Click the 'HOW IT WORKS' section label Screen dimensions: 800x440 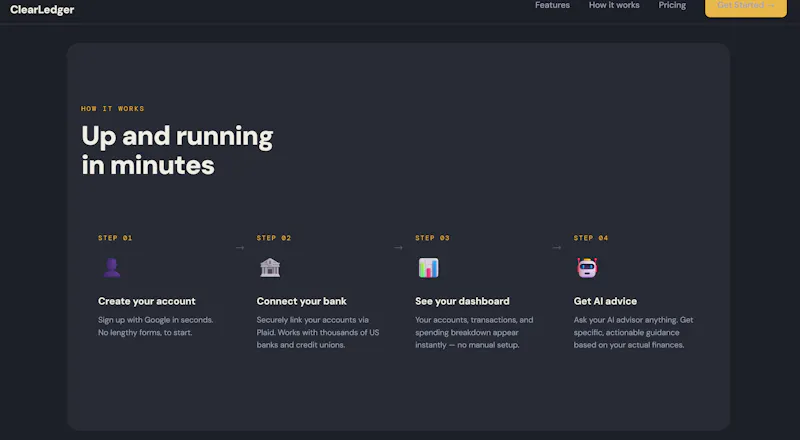[x=112, y=109]
